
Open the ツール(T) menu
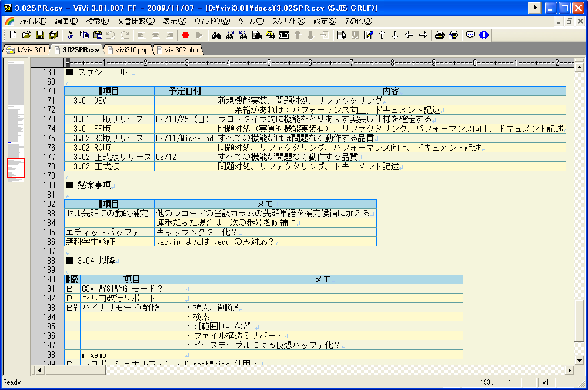(x=251, y=21)
